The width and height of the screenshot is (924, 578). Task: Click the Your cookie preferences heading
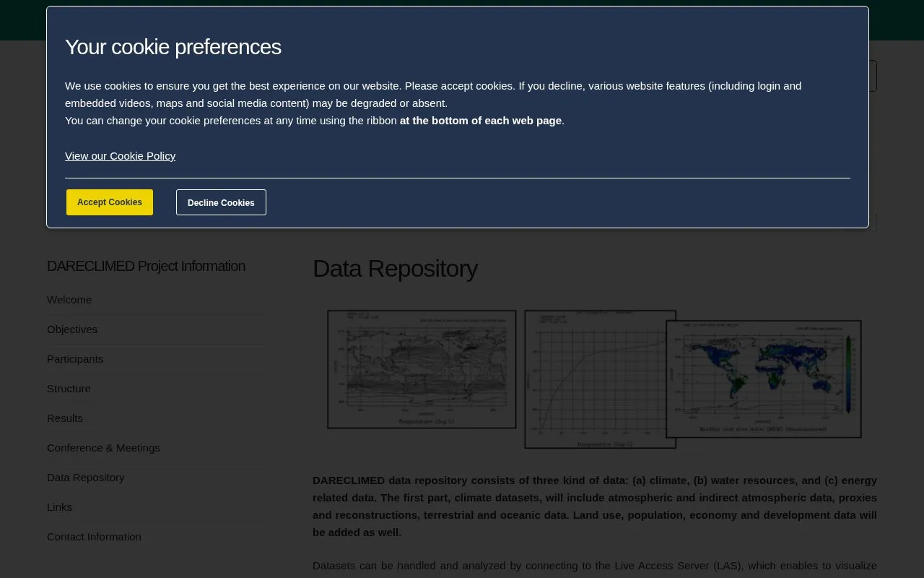coord(173,47)
